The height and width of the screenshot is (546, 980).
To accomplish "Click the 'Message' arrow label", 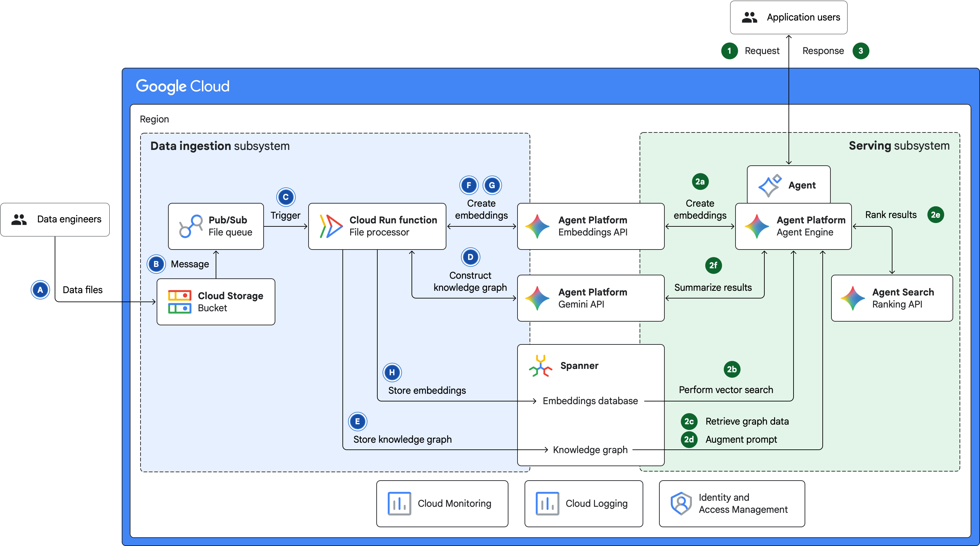I will [x=190, y=264].
